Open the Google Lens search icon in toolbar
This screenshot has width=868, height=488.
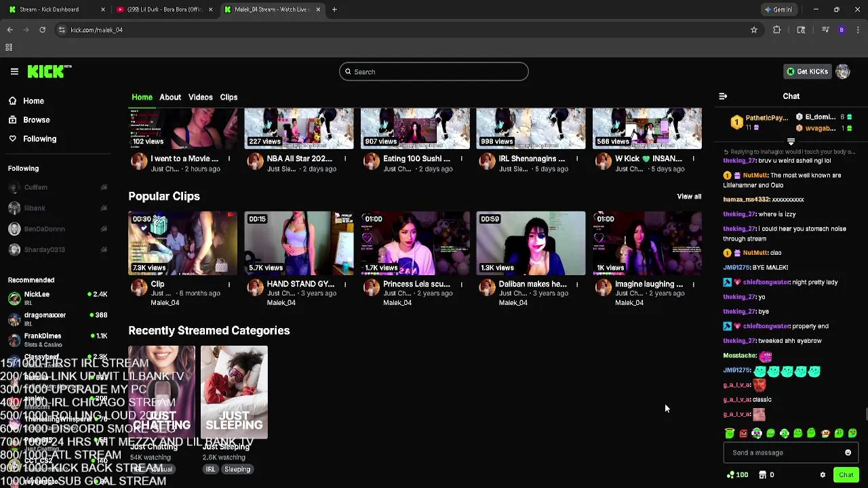[x=801, y=30]
